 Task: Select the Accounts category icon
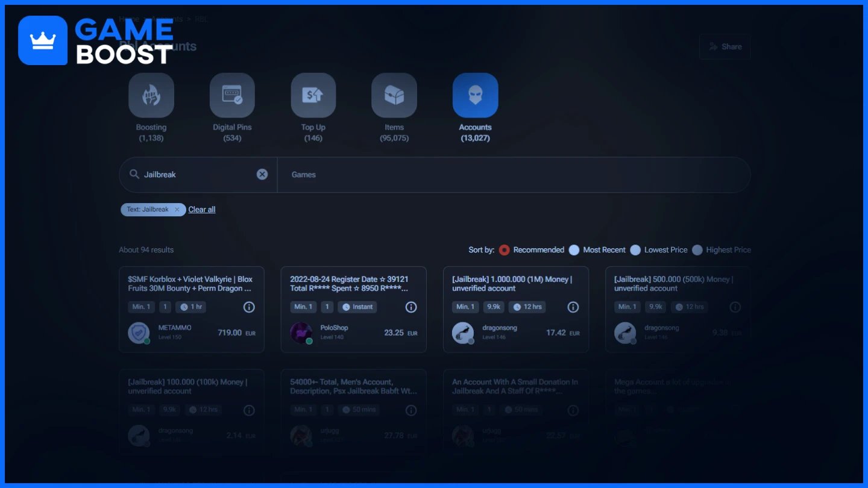[476, 95]
